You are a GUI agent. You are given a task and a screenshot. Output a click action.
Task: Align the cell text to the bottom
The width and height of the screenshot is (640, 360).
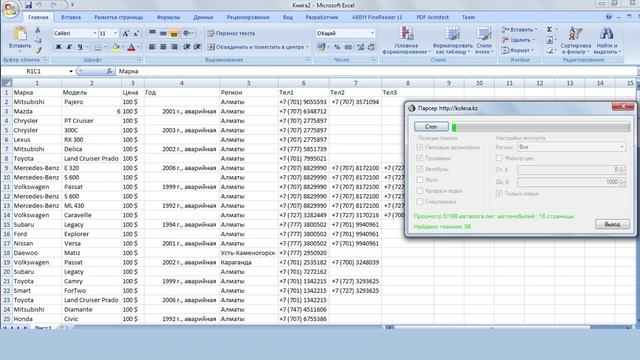[174, 33]
